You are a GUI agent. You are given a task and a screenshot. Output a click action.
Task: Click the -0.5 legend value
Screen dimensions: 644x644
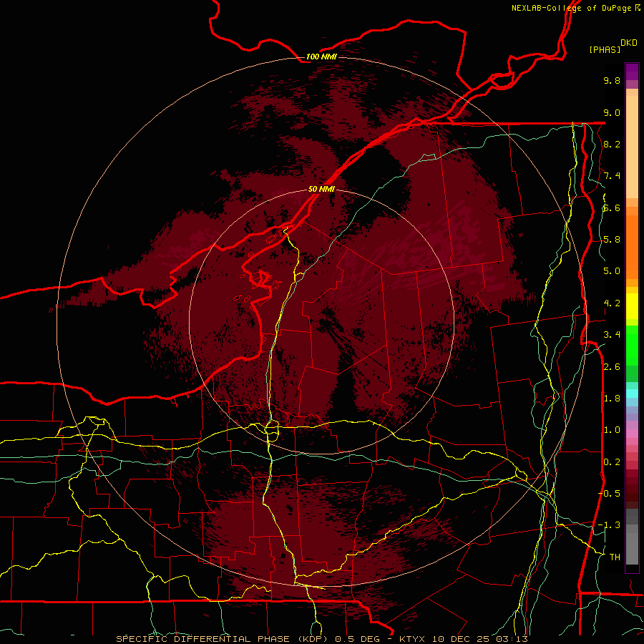click(x=609, y=493)
